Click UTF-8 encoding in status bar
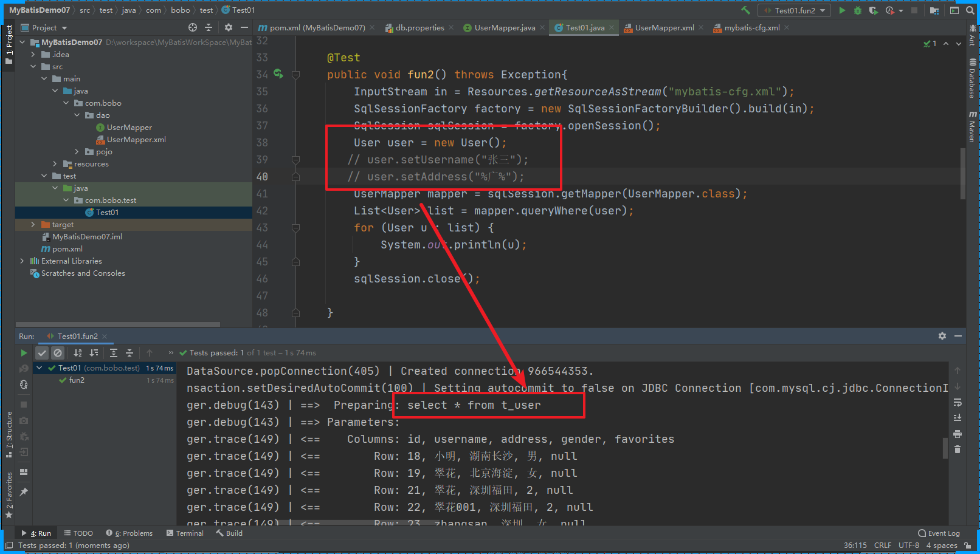The image size is (980, 554). point(909,545)
